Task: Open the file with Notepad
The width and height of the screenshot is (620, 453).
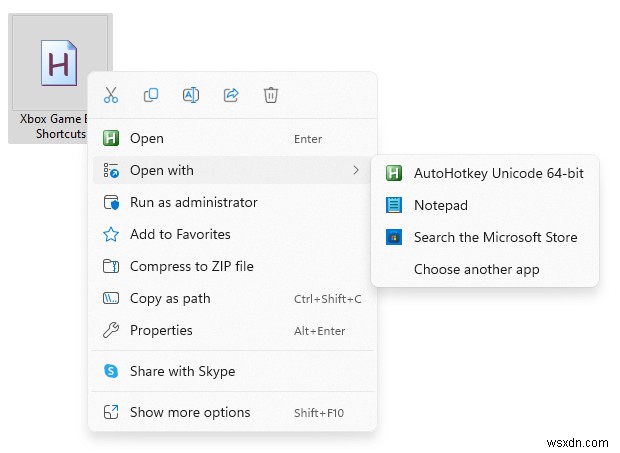Action: point(485,205)
